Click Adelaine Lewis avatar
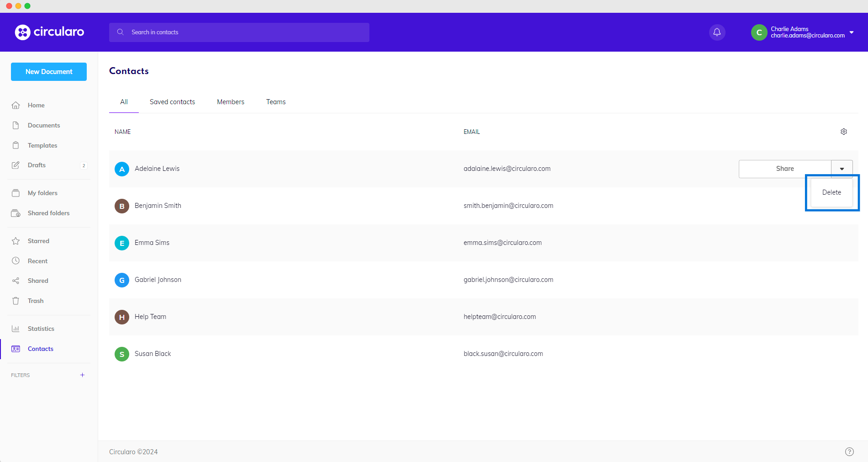 tap(122, 169)
